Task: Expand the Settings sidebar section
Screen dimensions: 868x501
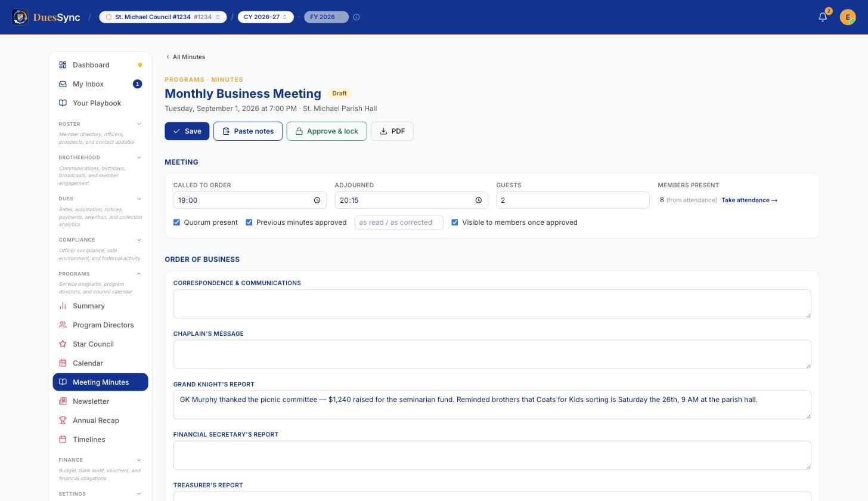Action: (x=100, y=494)
